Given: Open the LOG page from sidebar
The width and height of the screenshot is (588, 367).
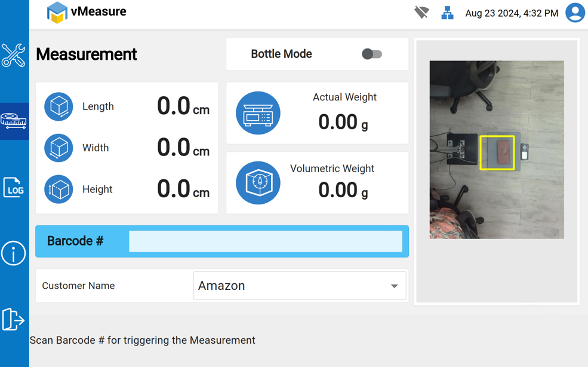Looking at the screenshot, I should pos(14,188).
